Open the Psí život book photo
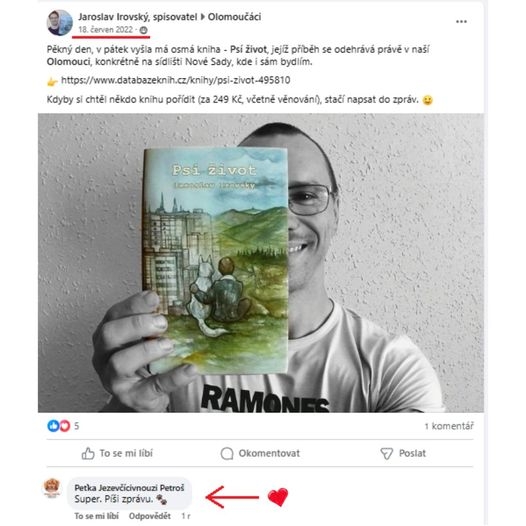Screen dimensions: 526x526 pos(261,263)
